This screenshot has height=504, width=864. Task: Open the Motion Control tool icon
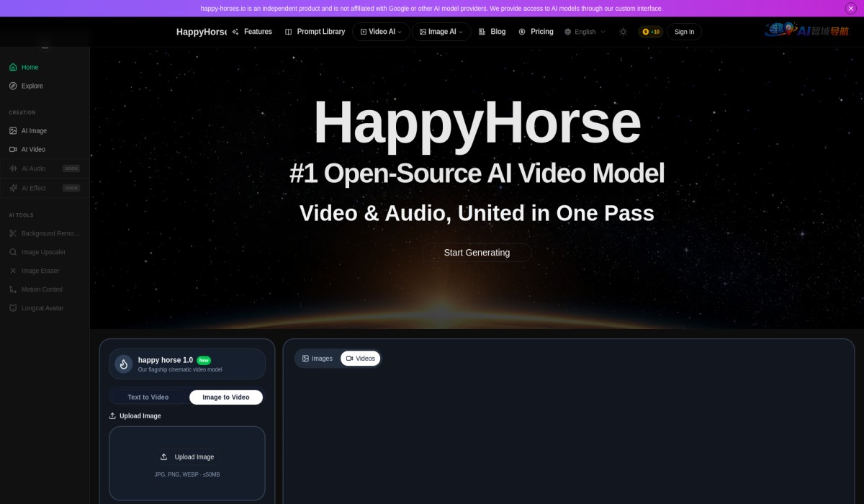point(13,289)
